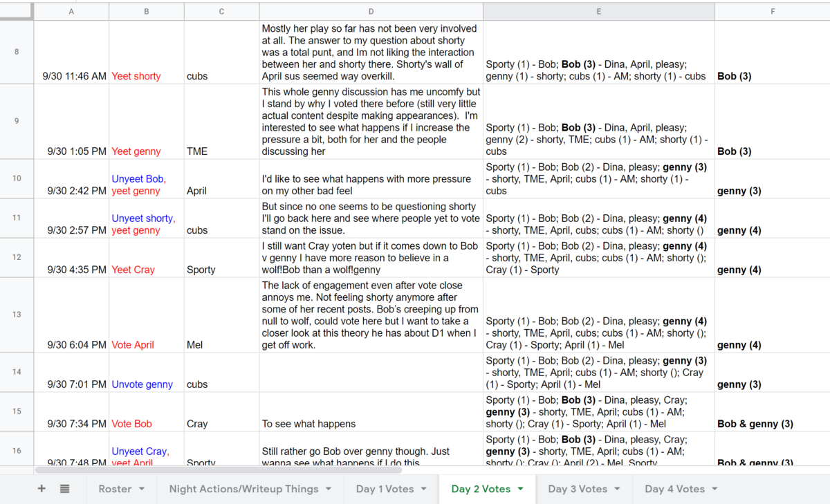
Task: Click reason cell 'I still want Cray yoten'
Action: tap(371, 258)
